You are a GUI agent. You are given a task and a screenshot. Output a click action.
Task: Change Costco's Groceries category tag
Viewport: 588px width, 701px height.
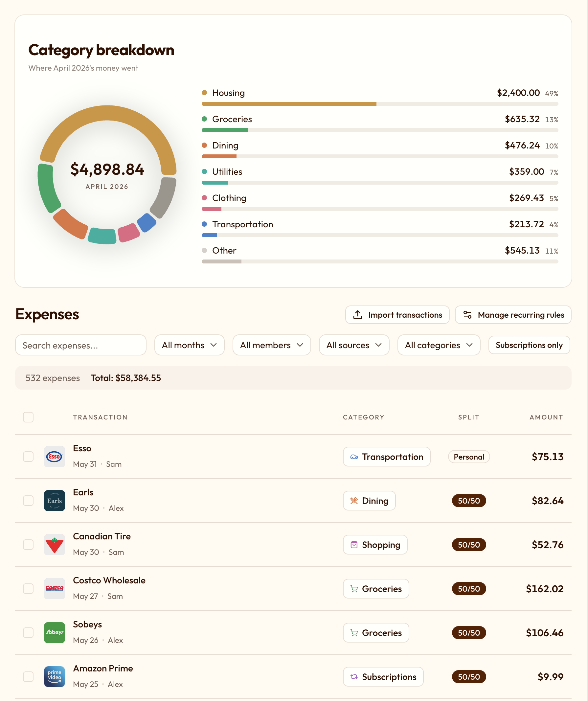click(x=376, y=589)
